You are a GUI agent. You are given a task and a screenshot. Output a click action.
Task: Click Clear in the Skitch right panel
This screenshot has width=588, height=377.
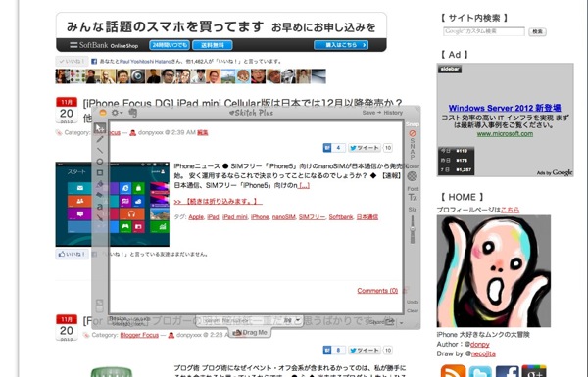413,310
